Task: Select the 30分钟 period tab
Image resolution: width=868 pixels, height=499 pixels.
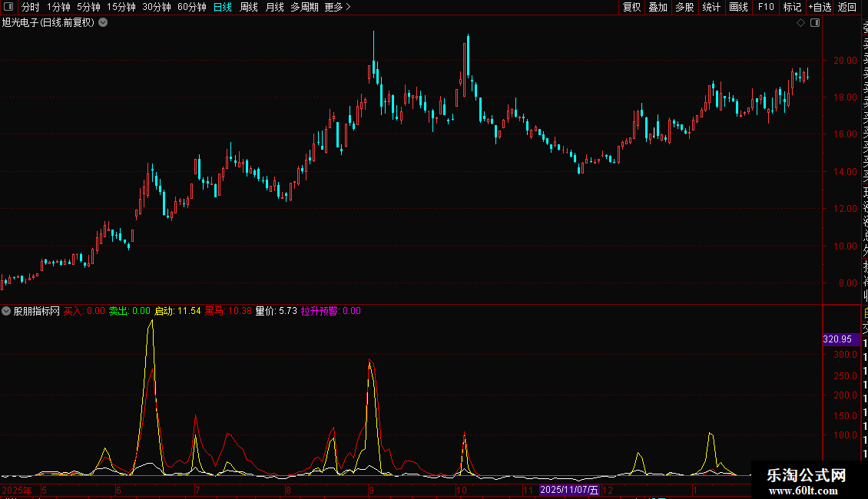Action: (157, 7)
